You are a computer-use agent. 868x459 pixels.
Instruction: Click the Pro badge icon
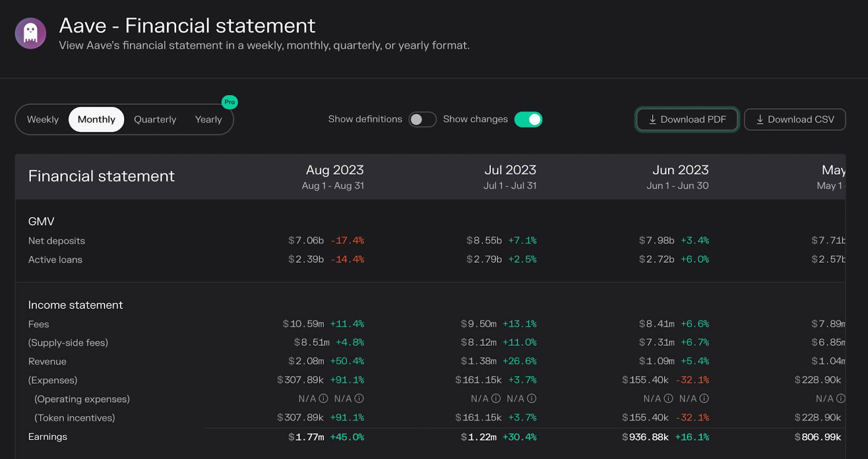(230, 102)
